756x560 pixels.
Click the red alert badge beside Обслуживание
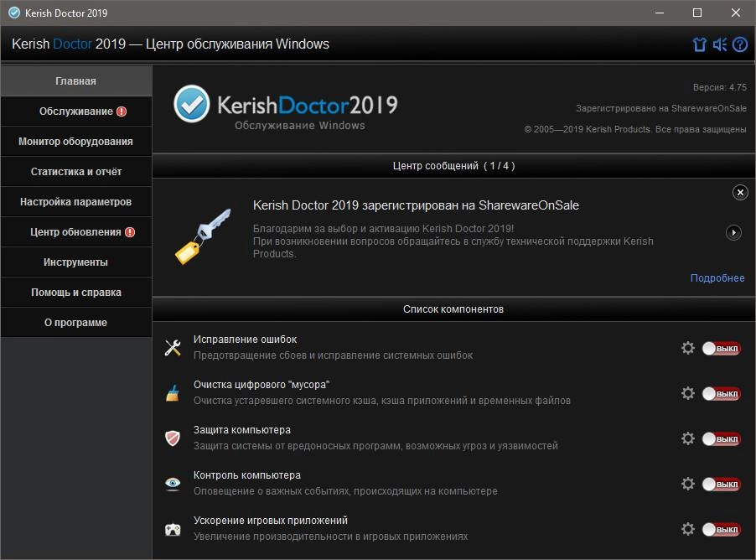point(122,111)
